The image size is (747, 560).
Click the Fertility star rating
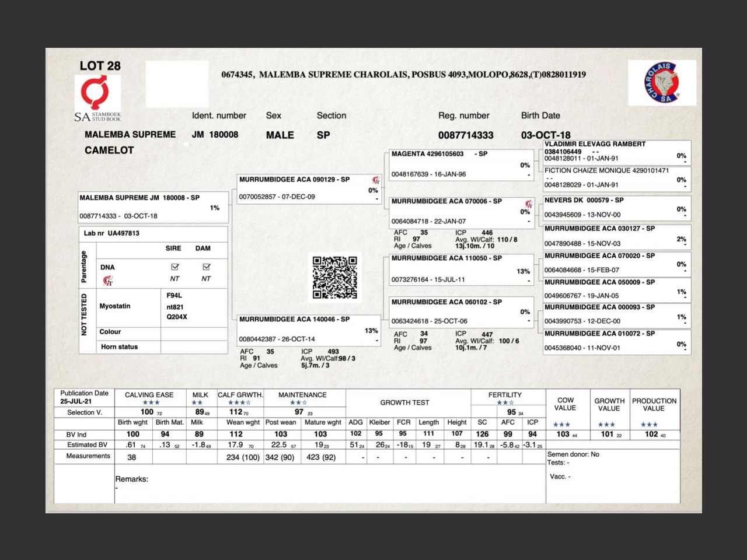pyautogui.click(x=505, y=402)
